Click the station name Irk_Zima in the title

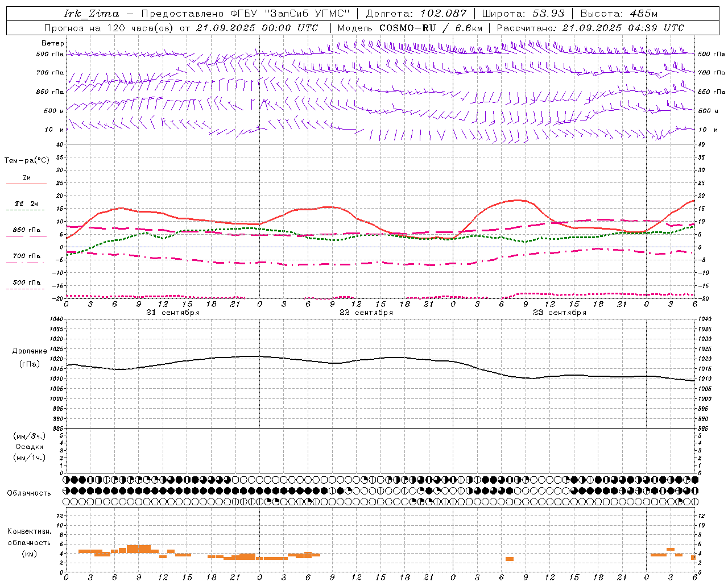point(92,14)
